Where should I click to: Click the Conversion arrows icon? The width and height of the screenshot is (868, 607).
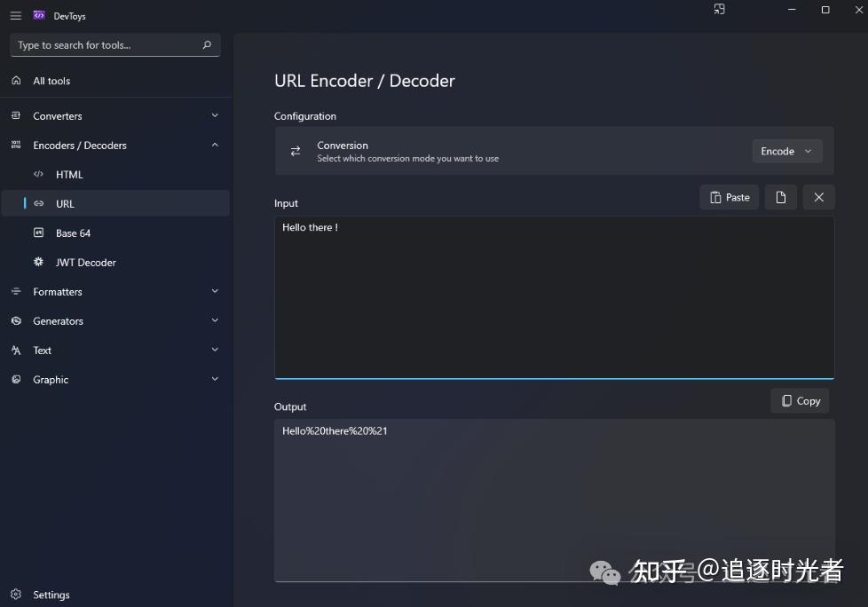pos(296,151)
